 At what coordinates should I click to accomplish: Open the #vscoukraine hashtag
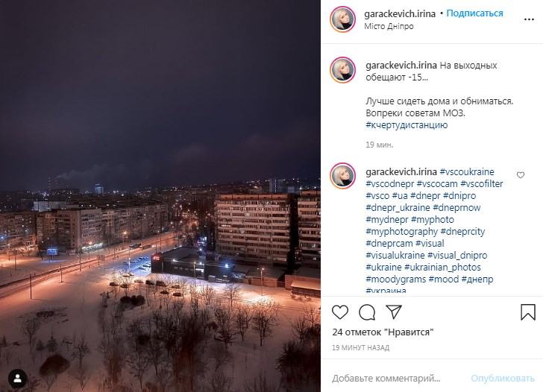467,172
